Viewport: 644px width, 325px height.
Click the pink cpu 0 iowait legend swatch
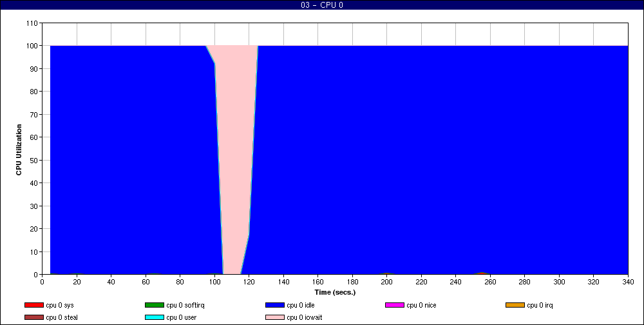point(275,318)
